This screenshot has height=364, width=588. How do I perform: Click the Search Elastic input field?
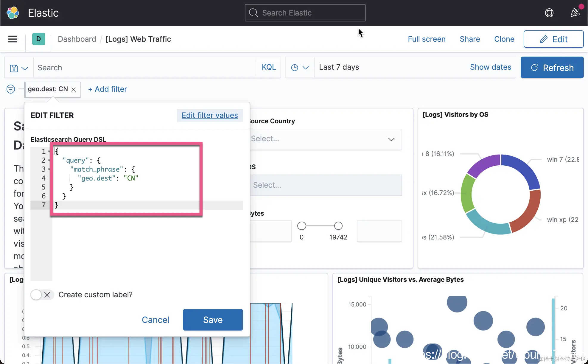[x=305, y=13]
